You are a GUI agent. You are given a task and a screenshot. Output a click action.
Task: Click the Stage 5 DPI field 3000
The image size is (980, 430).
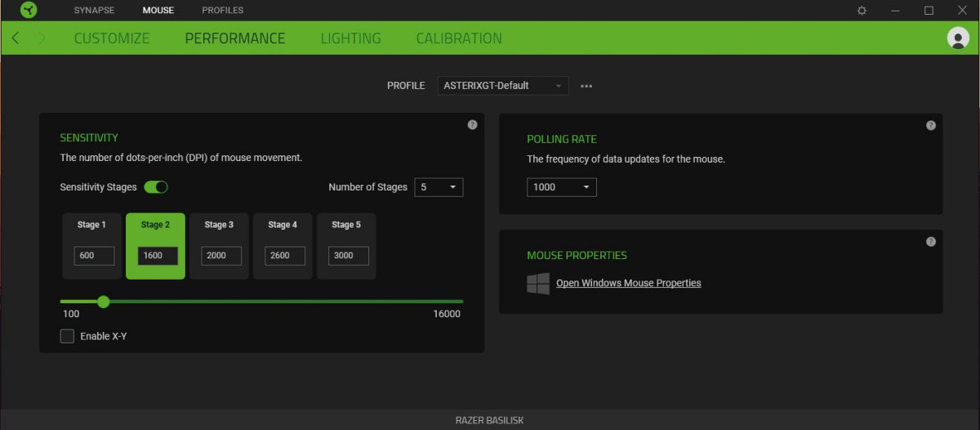point(349,255)
